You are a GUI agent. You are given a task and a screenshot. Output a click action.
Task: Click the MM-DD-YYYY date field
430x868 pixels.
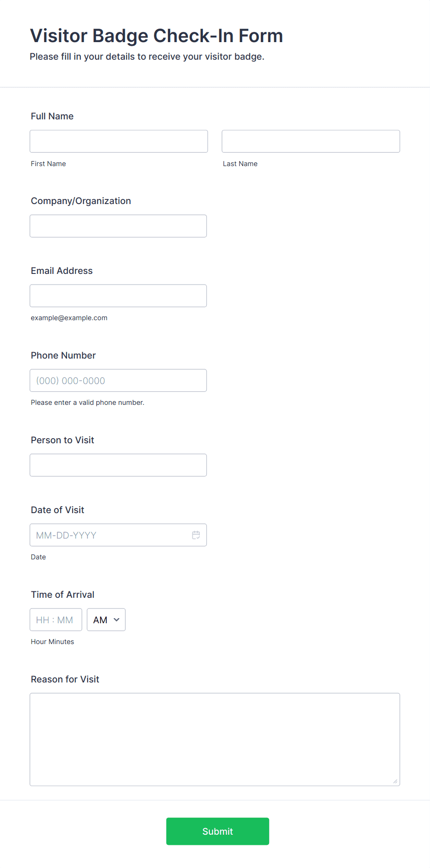[x=118, y=535]
